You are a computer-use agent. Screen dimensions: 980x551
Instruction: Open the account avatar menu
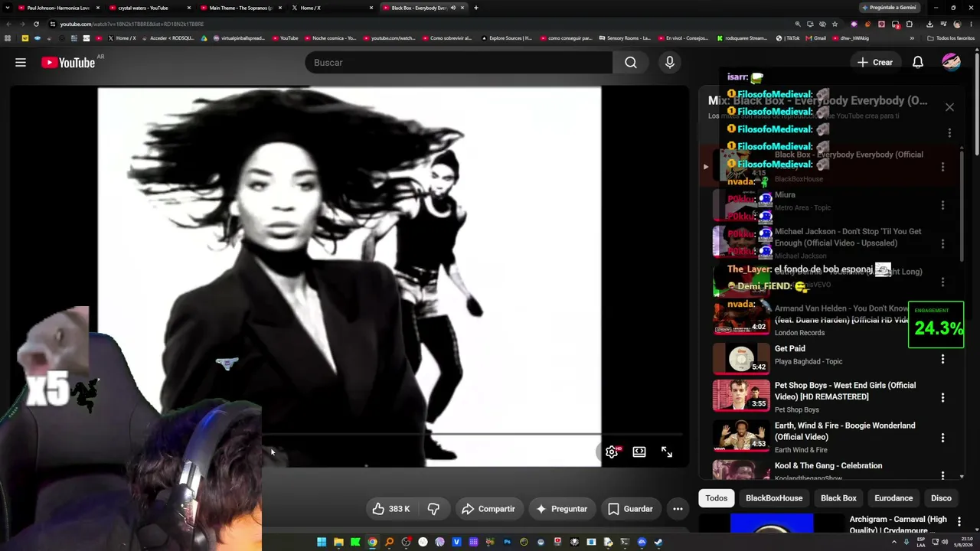[x=951, y=63]
